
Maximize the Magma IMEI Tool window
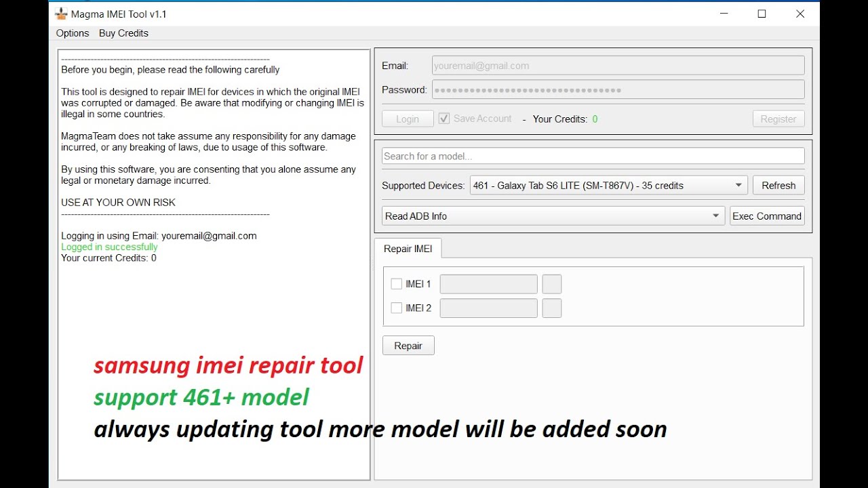[762, 14]
